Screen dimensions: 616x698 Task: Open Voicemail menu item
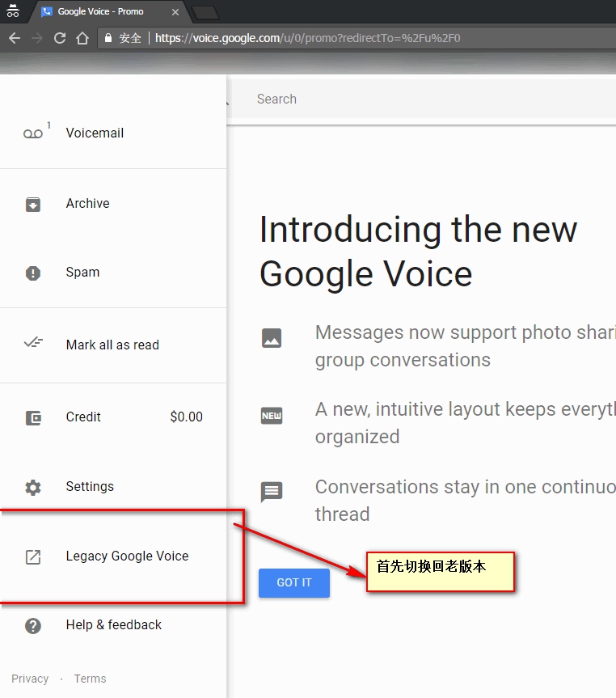tap(113, 133)
